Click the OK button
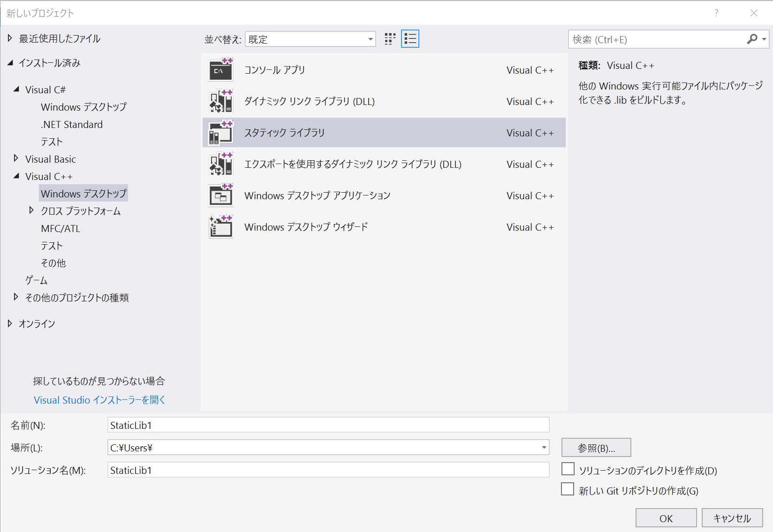 (666, 518)
